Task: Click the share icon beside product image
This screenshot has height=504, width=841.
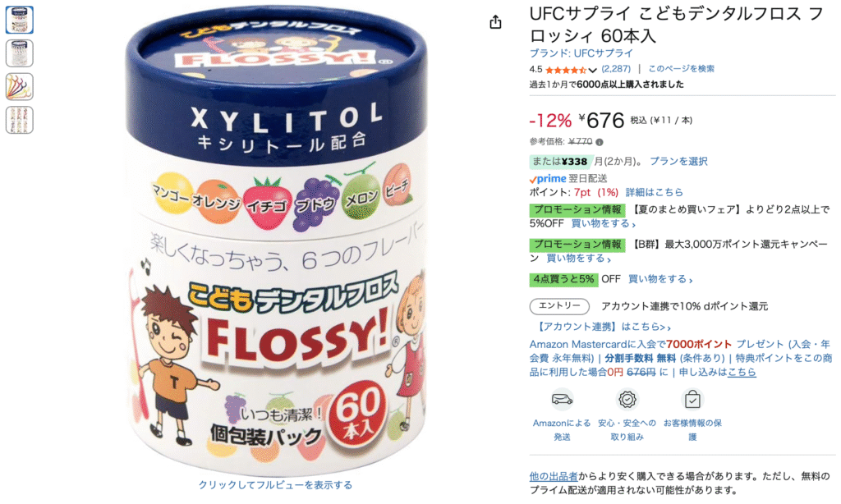Action: pyautogui.click(x=495, y=22)
